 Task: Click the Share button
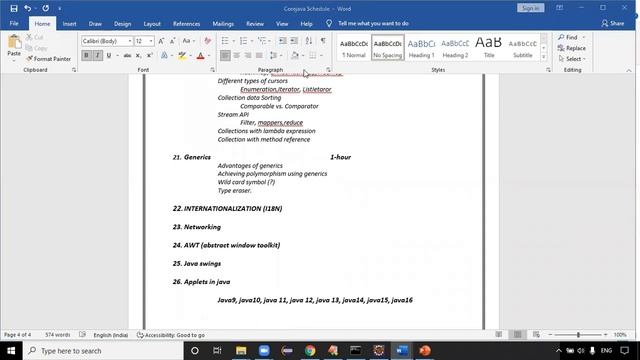tap(613, 23)
